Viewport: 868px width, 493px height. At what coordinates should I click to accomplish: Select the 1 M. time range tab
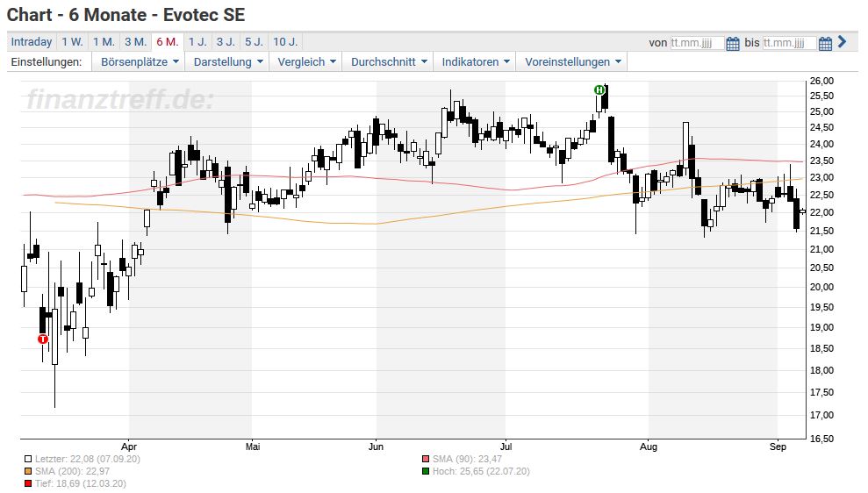104,42
